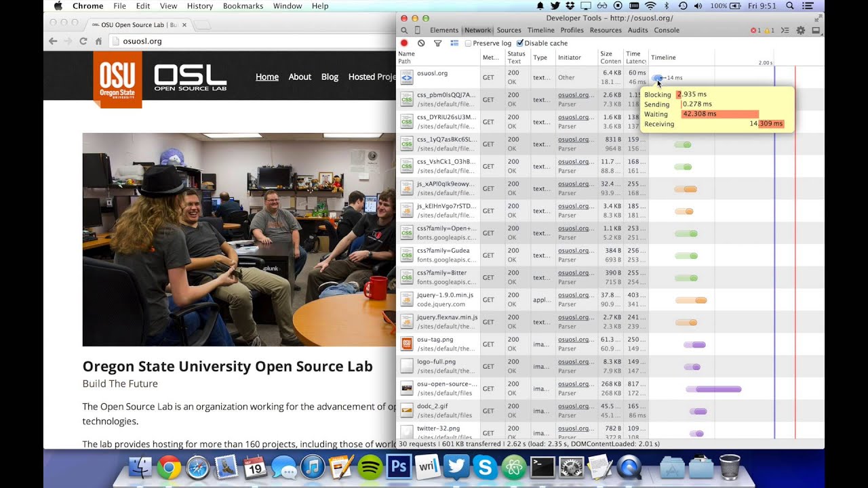Click the new tab button in Chrome
Viewport: 868px width, 488px height.
pos(203,25)
